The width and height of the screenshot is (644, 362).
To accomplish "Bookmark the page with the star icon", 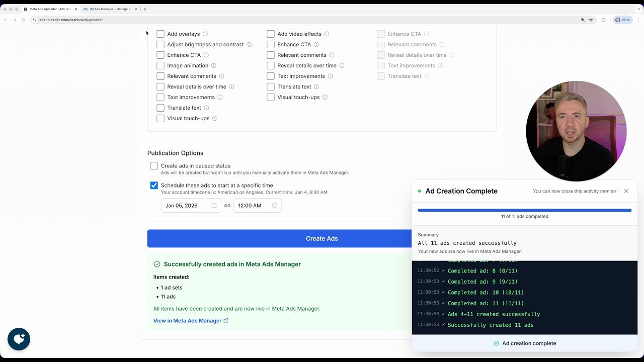I will pos(591,20).
